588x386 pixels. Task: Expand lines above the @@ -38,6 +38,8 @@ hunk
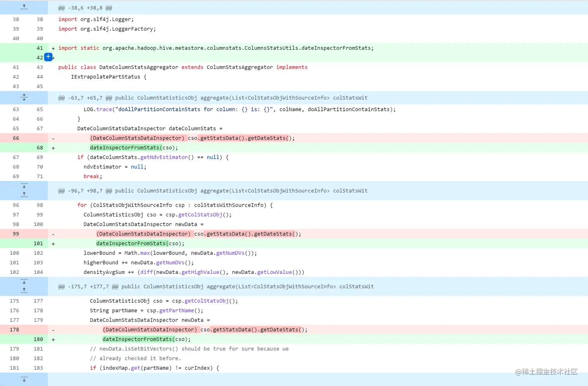click(x=24, y=7)
